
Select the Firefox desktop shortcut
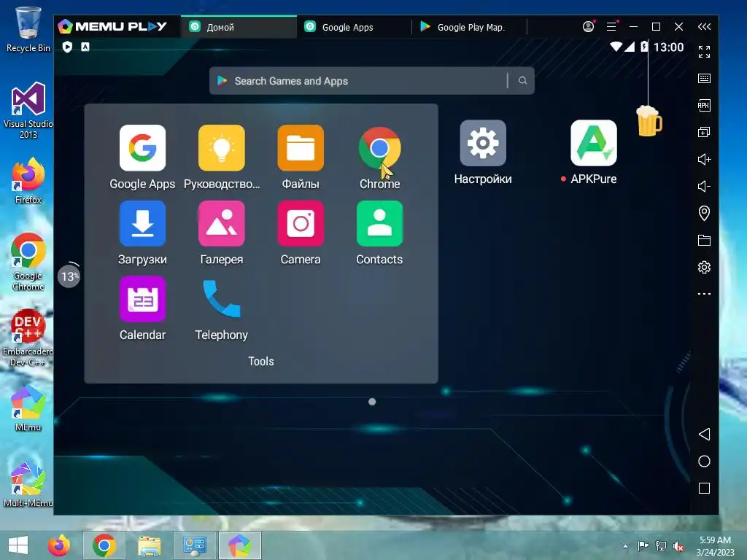[x=28, y=181]
